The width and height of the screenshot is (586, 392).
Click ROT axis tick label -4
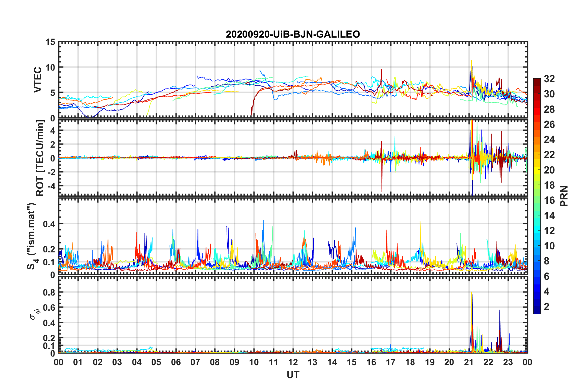click(51, 186)
